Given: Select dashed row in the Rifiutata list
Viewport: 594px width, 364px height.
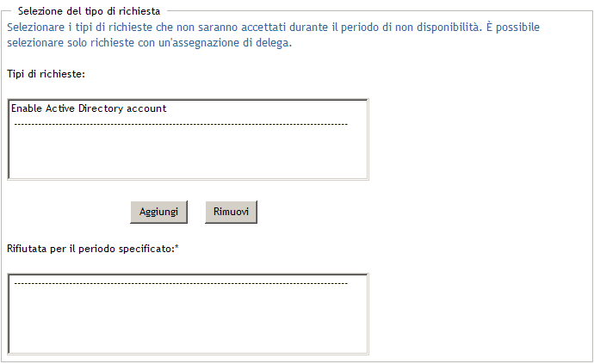Looking at the screenshot, I should [x=181, y=283].
